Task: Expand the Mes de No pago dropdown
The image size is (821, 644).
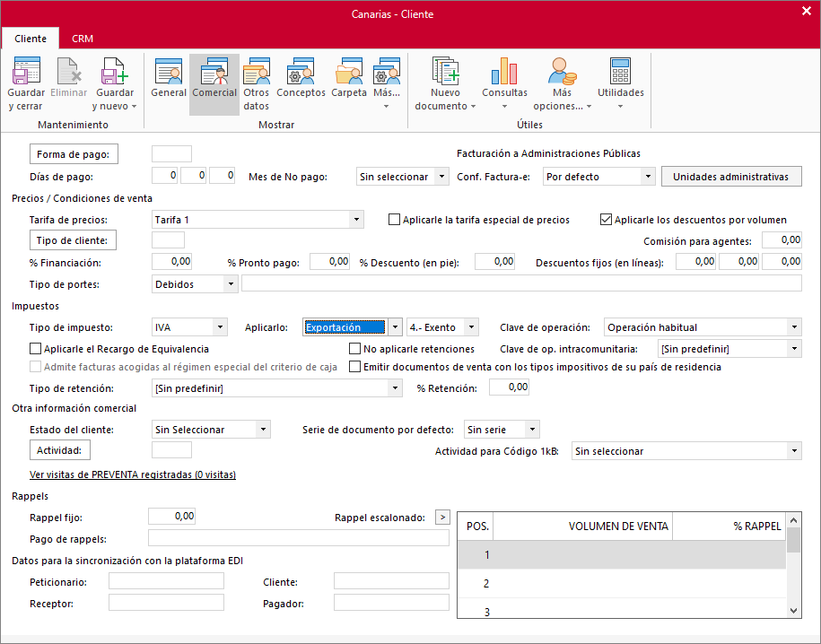Action: (442, 177)
